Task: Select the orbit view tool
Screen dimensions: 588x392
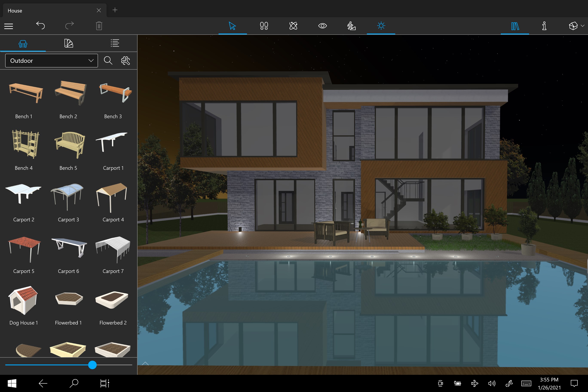Action: click(x=293, y=26)
